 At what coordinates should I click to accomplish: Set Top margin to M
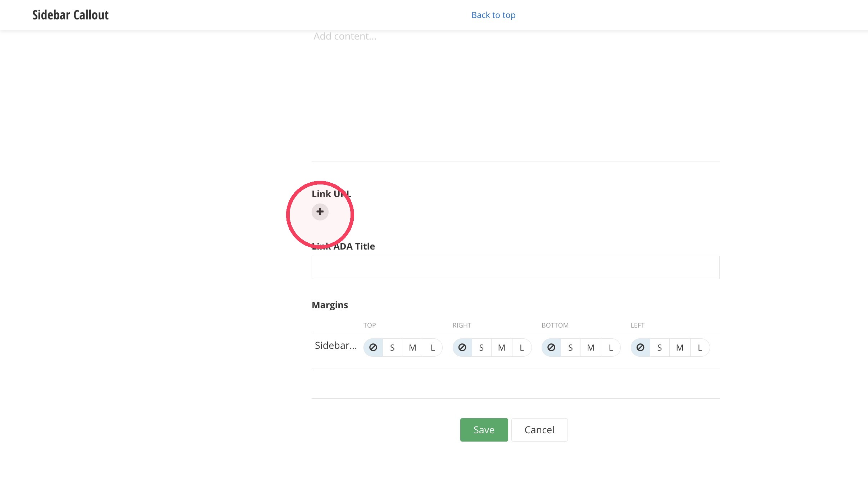(x=412, y=348)
